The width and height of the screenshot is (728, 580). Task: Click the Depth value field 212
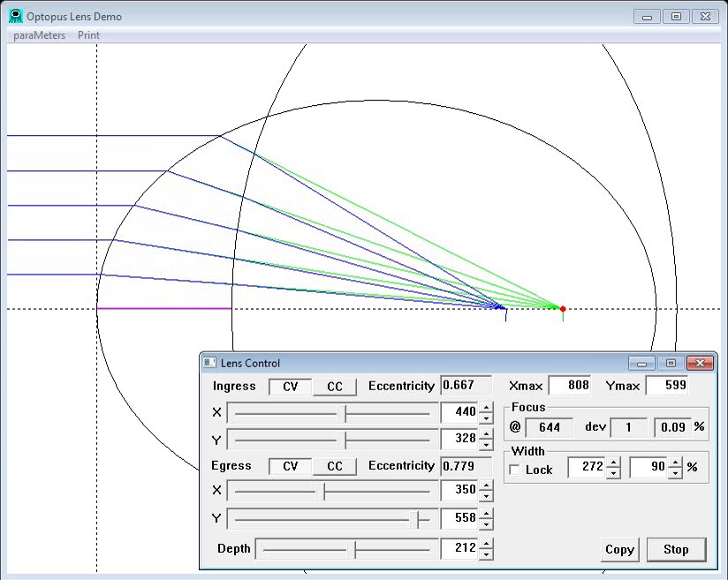tap(459, 549)
